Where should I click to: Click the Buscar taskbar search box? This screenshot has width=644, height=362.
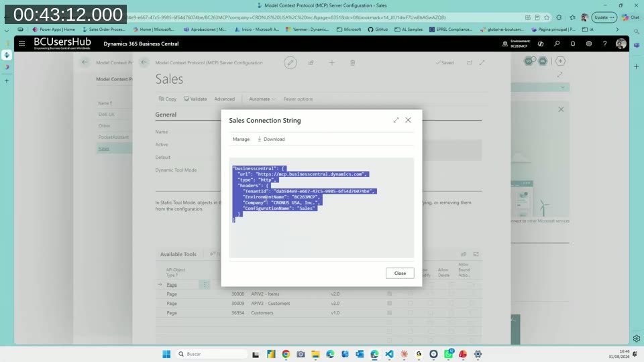pos(211,354)
